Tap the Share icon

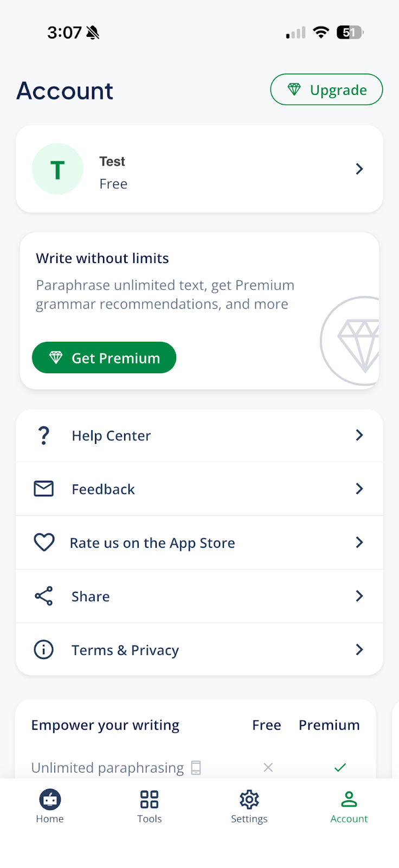(44, 596)
